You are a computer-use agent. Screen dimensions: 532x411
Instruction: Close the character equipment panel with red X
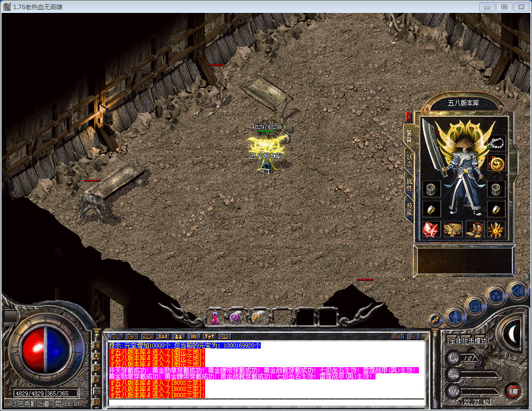click(x=409, y=117)
